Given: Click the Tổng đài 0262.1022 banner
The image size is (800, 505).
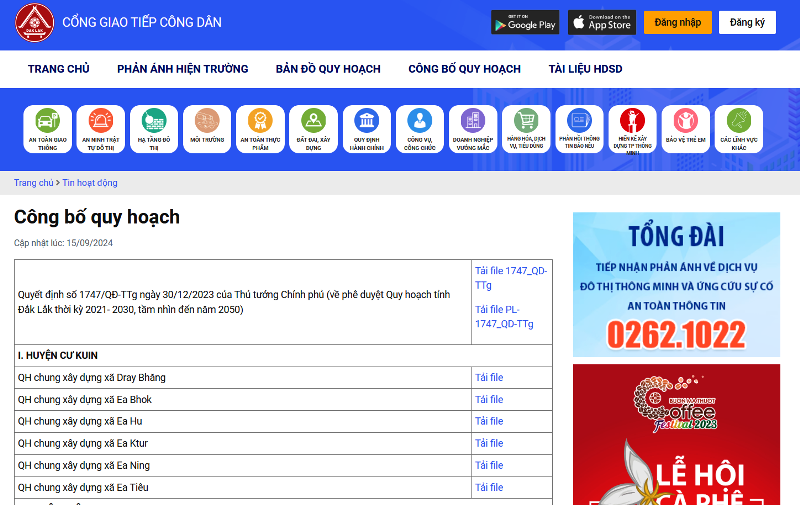Looking at the screenshot, I should pyautogui.click(x=676, y=284).
